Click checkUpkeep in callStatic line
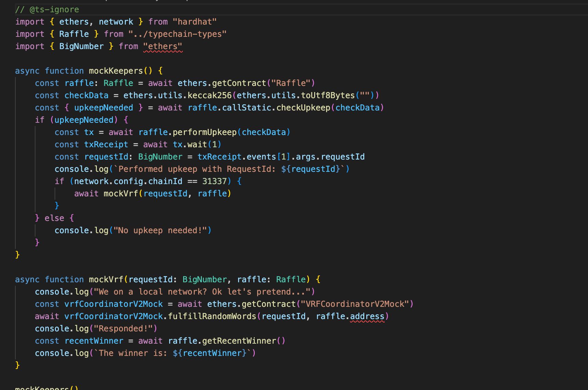This screenshot has height=390, width=588. point(303,108)
